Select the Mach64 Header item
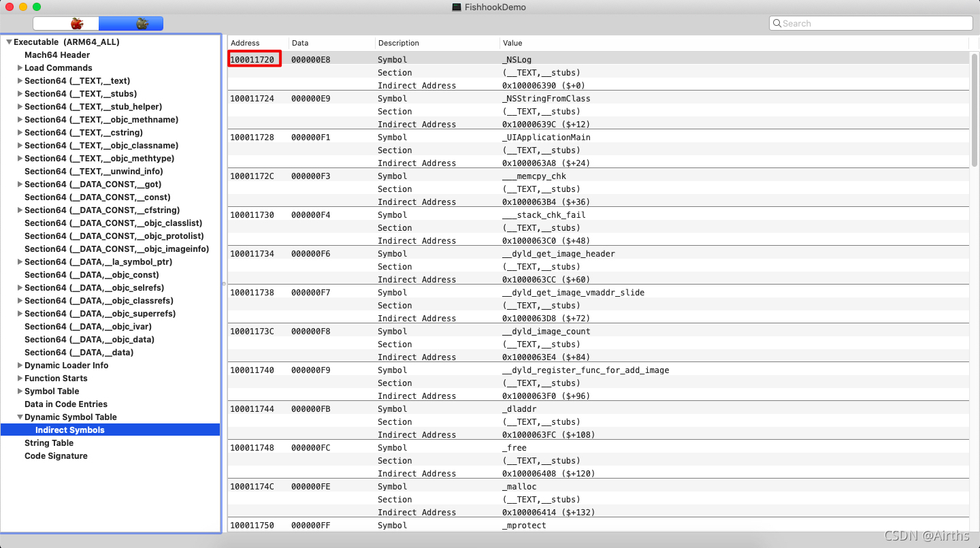This screenshot has width=980, height=548. (57, 55)
